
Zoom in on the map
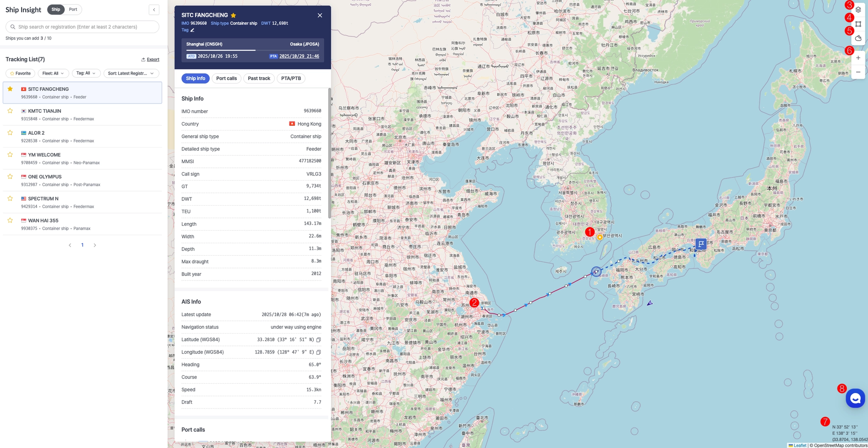click(858, 58)
